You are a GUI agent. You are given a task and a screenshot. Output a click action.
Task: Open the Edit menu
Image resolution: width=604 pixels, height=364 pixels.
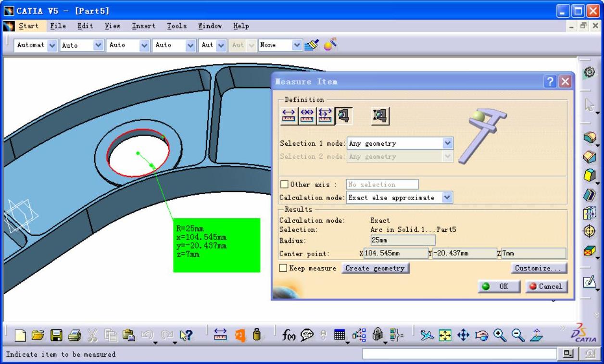click(85, 26)
